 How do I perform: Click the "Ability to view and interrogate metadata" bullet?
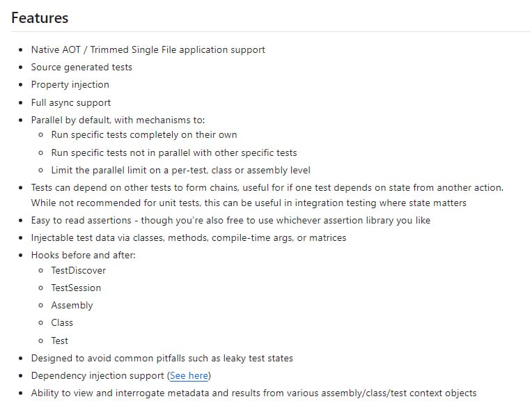pos(253,393)
